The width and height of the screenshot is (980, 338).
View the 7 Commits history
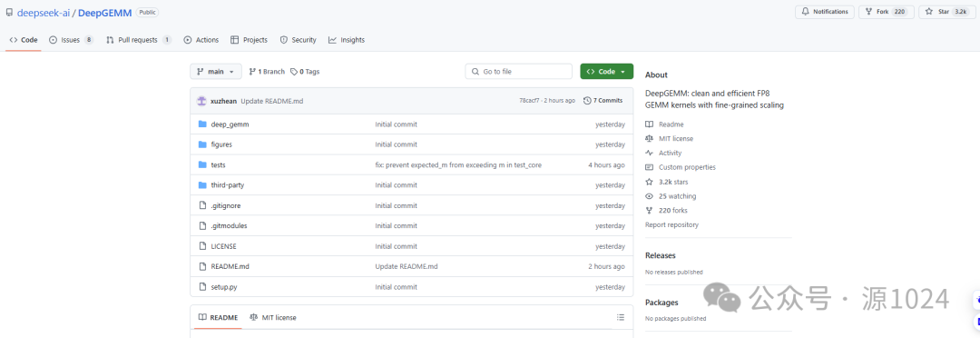603,101
